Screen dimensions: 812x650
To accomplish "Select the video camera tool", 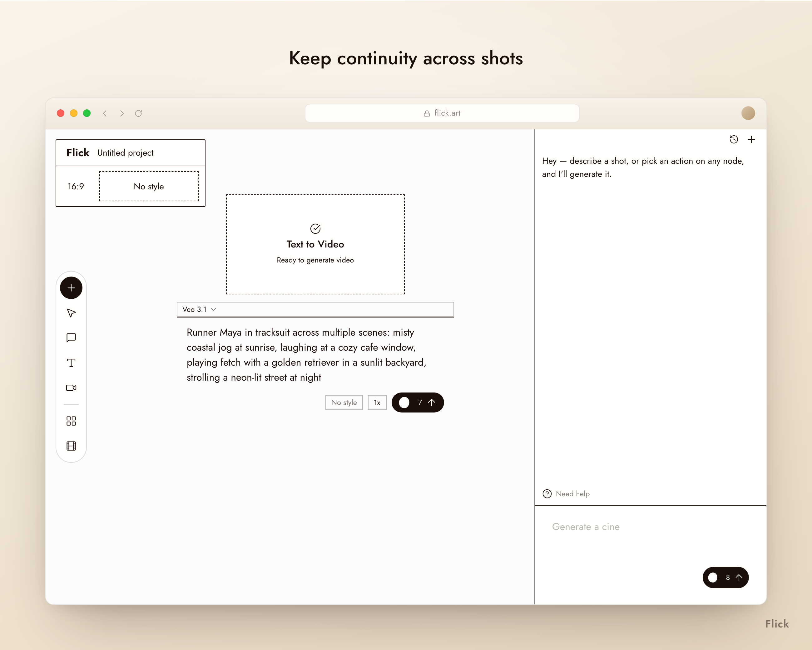I will [71, 388].
